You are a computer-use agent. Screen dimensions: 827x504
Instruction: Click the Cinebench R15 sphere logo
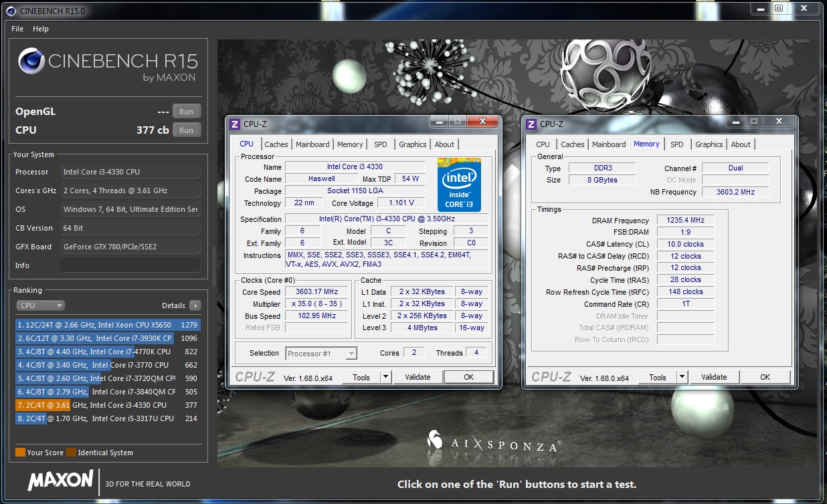tap(31, 61)
